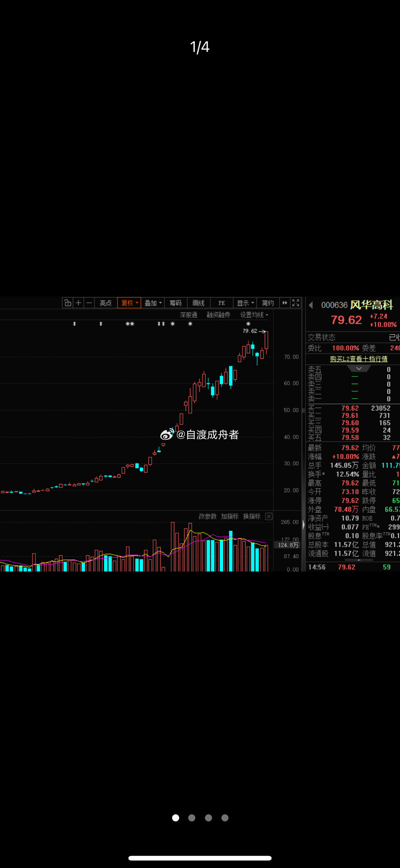Go to fourth image page dot

tap(225, 818)
